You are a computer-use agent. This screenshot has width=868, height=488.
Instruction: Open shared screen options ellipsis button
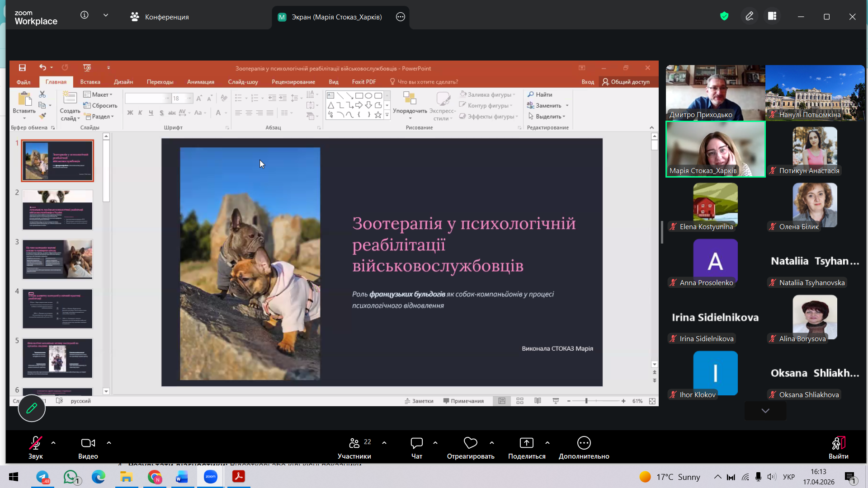400,17
